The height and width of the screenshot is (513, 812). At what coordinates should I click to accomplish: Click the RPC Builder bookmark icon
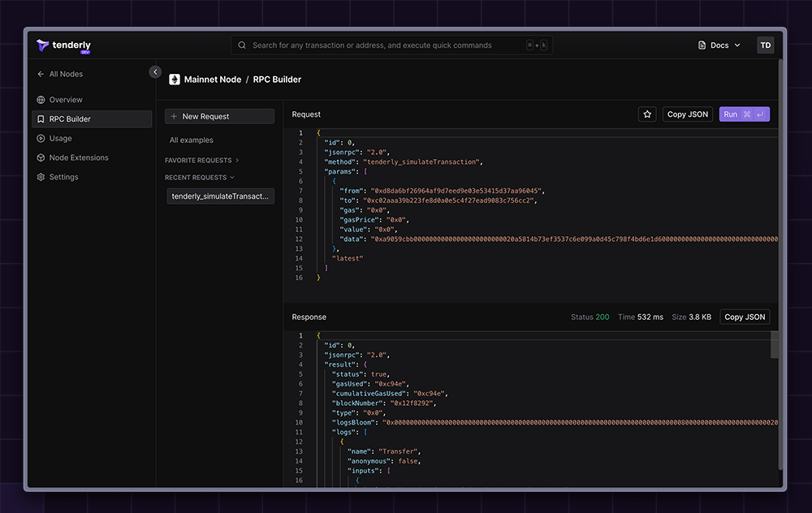click(x=41, y=119)
